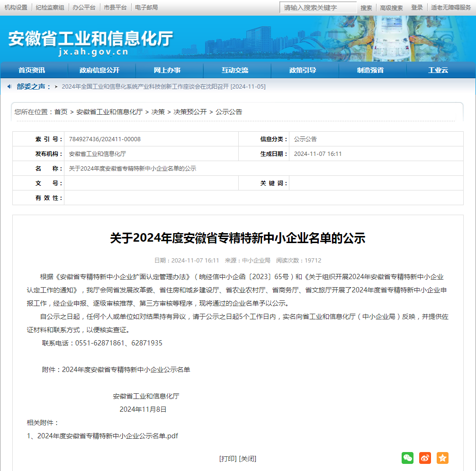
Task: Click the 发布机构 value 安徽省工业和信息化厅
Action: 98,154
